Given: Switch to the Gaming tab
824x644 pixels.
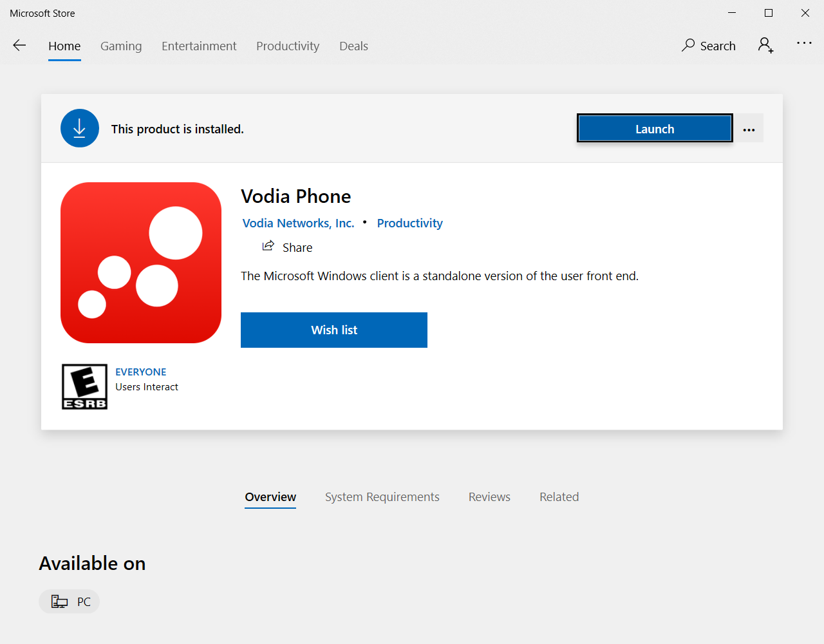Looking at the screenshot, I should pos(121,46).
